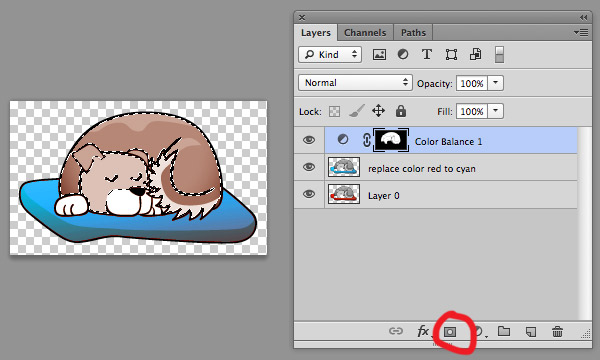Open the Kind filter type dropdown
Screen dimensions: 600x360
click(x=330, y=54)
